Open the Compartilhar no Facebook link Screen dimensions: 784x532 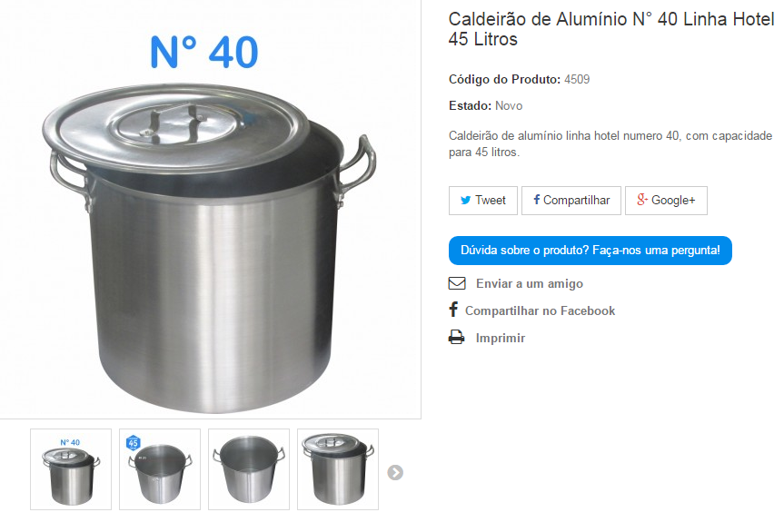540,310
